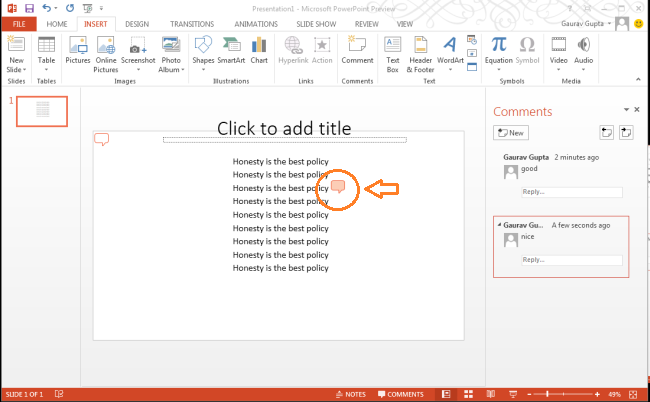Click the smiley feedback icon

pyautogui.click(x=638, y=24)
